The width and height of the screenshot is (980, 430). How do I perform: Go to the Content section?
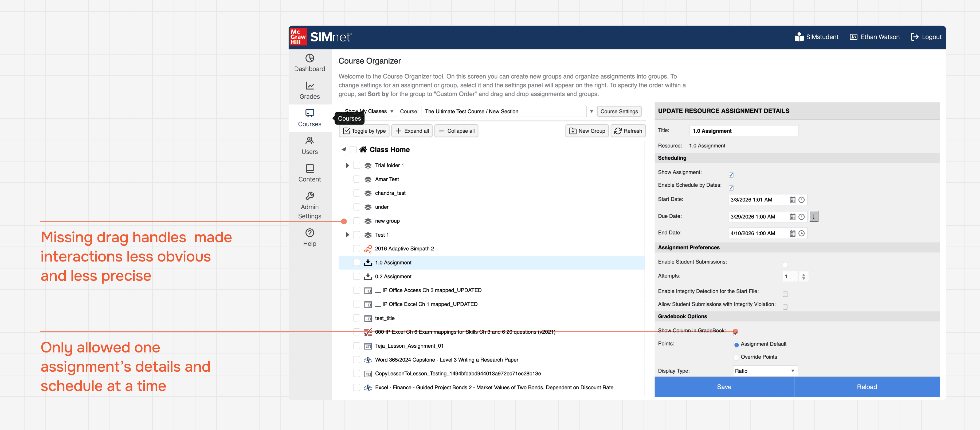[x=309, y=173]
